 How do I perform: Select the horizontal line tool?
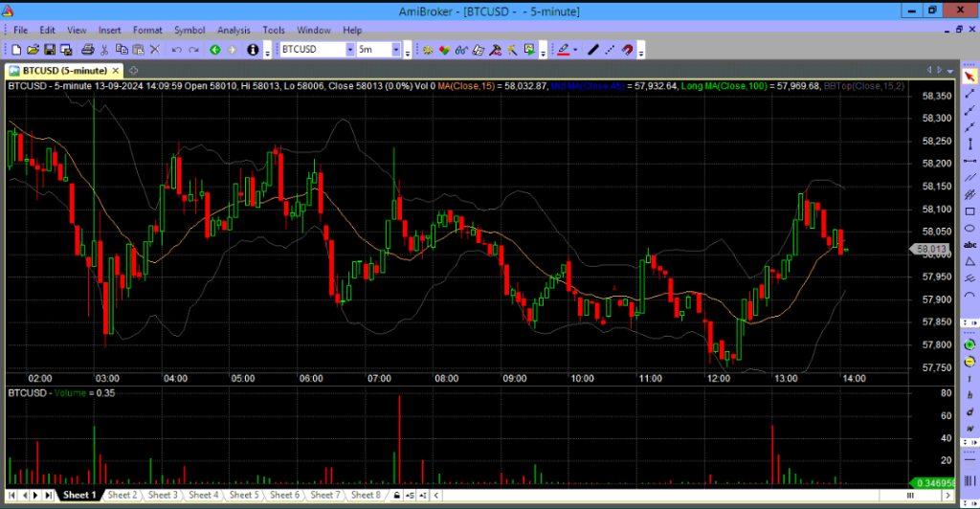(969, 161)
